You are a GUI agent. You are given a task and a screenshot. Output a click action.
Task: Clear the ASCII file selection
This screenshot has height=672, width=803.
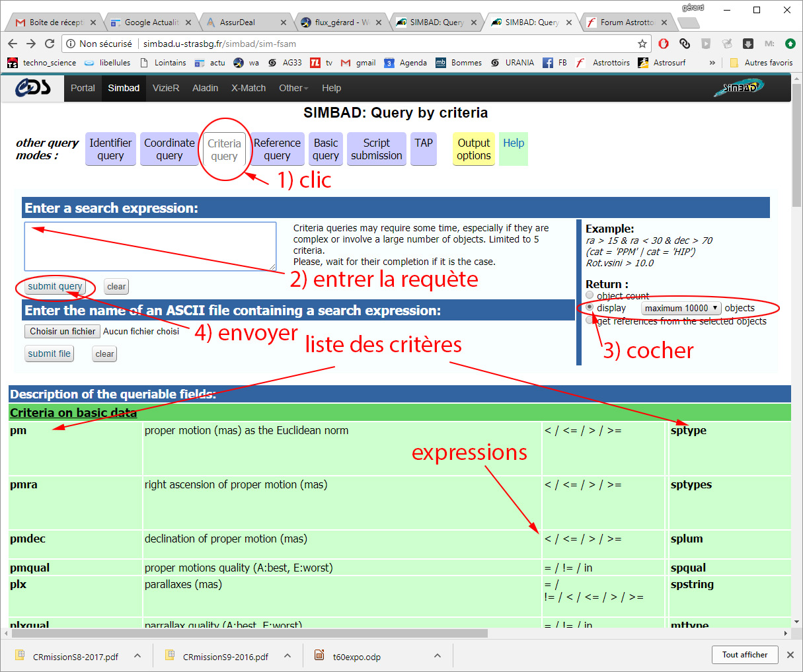(x=104, y=354)
